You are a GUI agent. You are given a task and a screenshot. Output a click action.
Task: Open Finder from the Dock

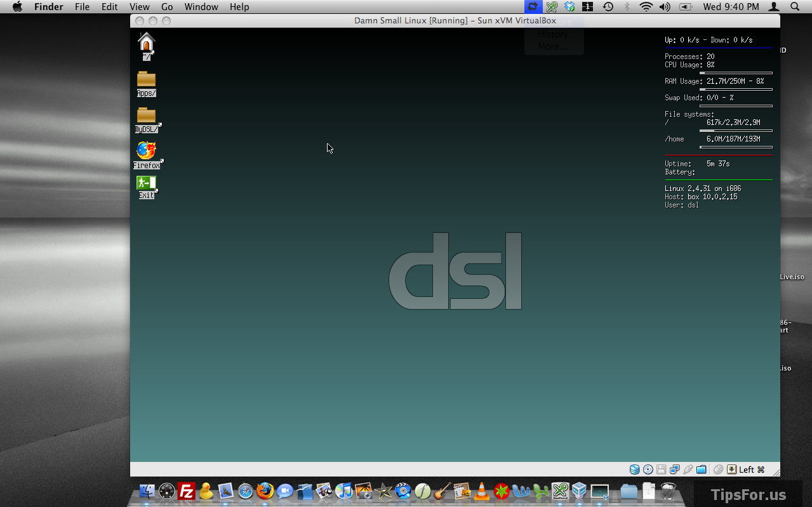click(147, 491)
